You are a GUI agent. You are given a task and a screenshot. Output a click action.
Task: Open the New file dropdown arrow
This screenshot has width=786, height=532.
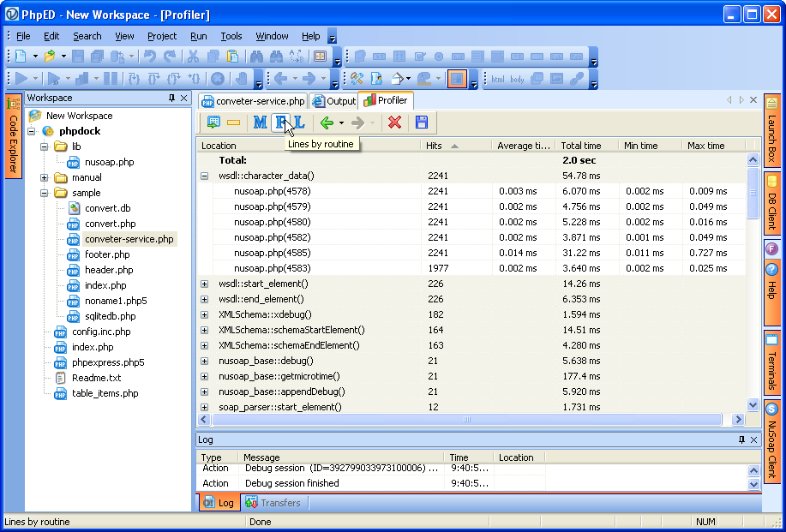(35, 56)
